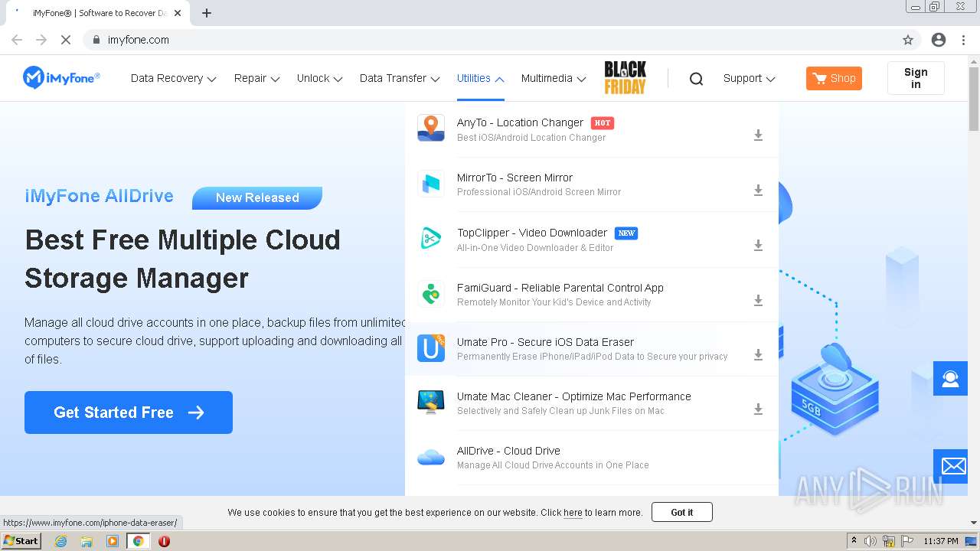
Task: Expand the Multimedia menu
Action: tap(554, 78)
